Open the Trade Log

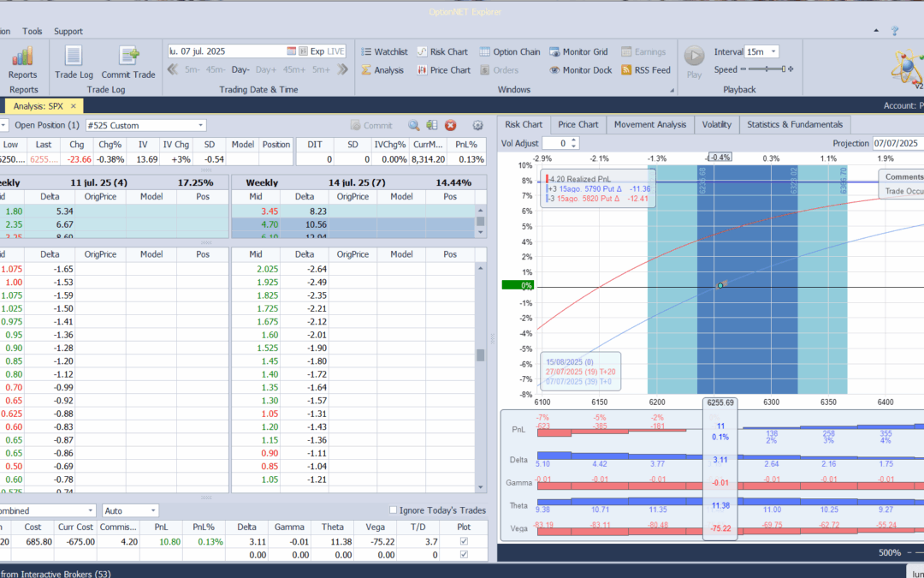pos(74,63)
